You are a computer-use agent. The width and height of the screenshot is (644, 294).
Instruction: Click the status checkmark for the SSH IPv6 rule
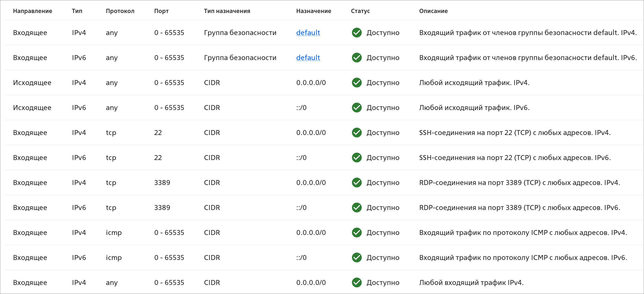[x=357, y=158]
